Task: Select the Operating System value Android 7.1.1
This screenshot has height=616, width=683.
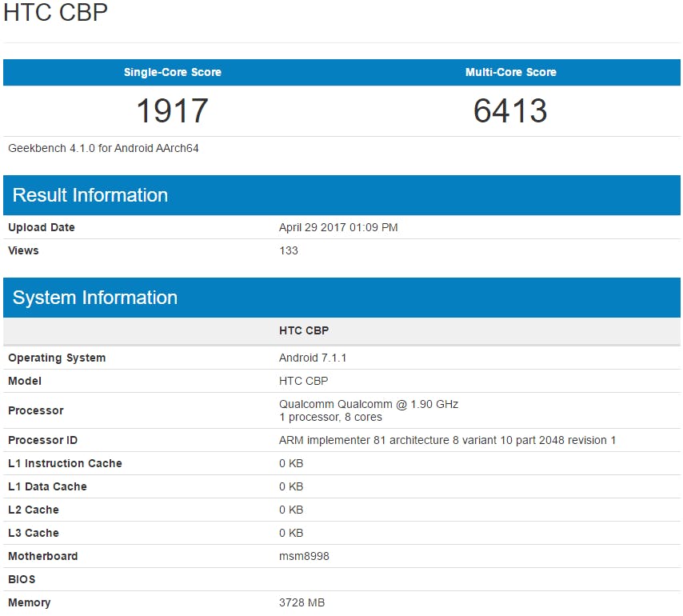Action: [x=312, y=358]
